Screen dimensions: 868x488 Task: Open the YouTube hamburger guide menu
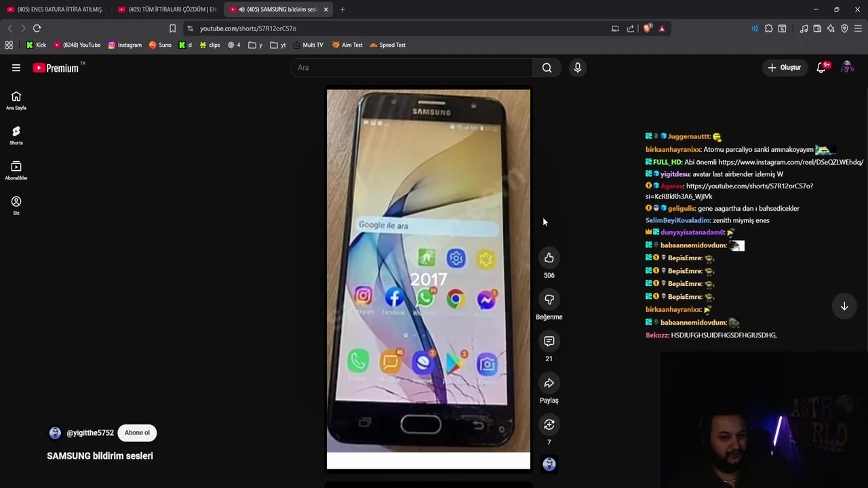point(16,68)
